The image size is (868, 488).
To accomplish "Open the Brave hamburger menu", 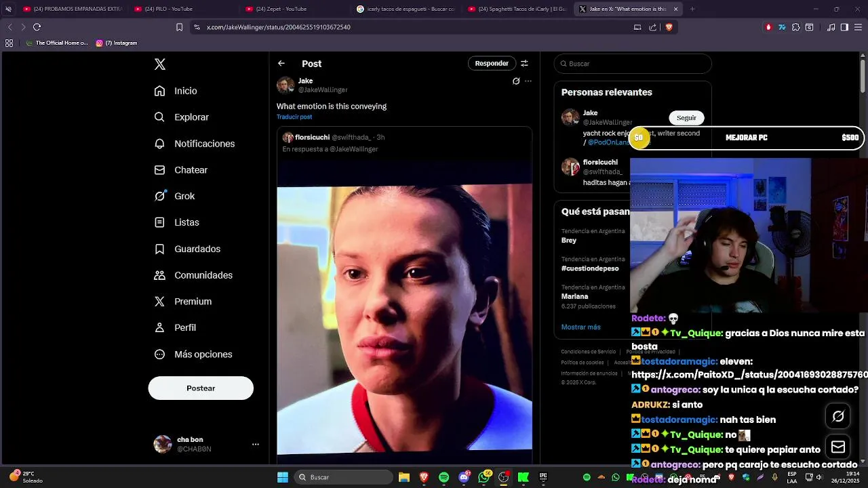I will click(858, 27).
